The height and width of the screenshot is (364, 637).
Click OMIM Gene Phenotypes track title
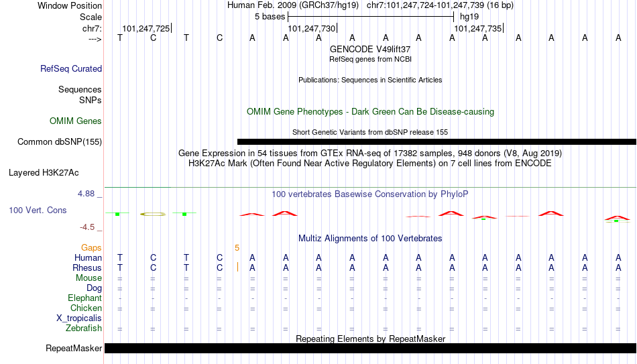click(x=371, y=112)
